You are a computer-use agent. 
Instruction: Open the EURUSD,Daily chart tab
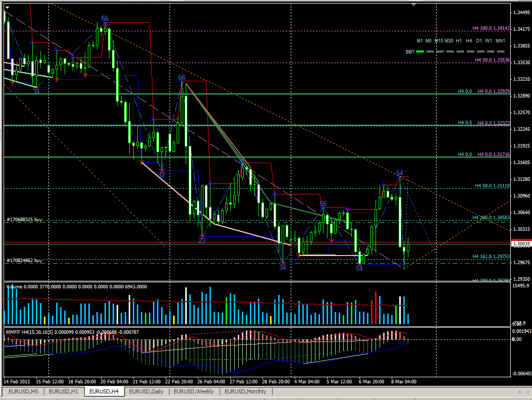click(146, 391)
